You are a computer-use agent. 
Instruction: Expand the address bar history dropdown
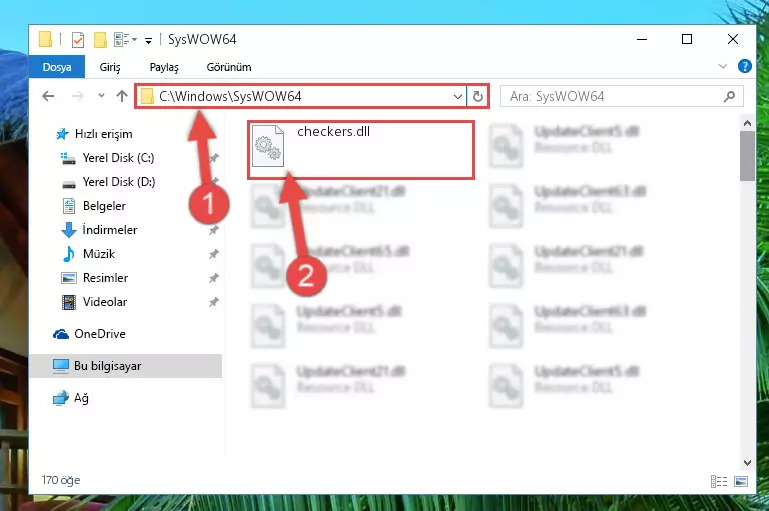(x=458, y=97)
